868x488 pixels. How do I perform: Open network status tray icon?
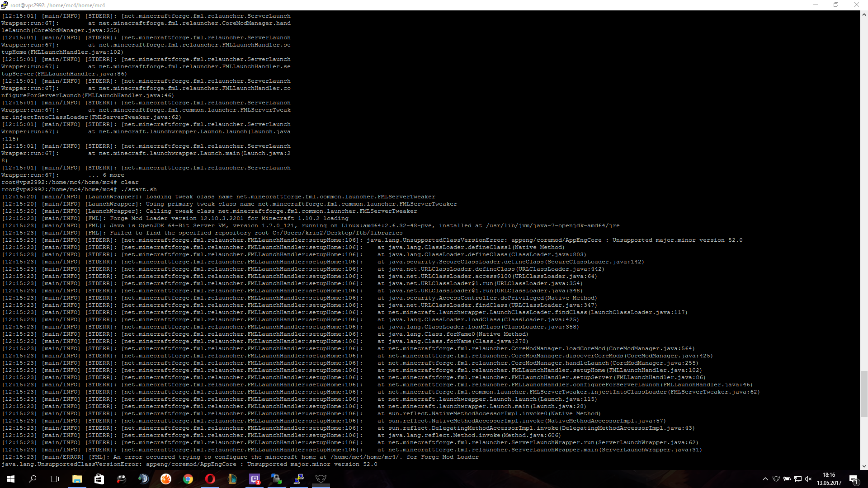797,479
